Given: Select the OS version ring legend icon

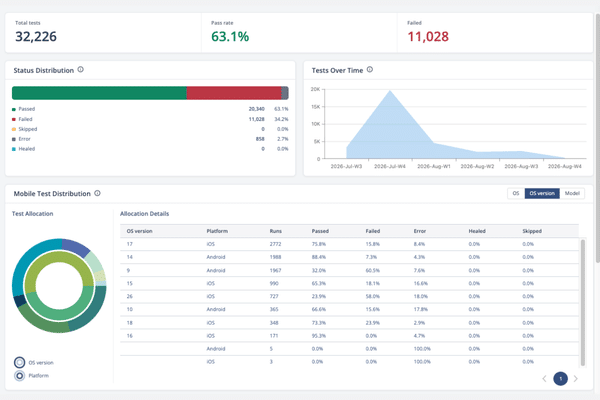Looking at the screenshot, I should tap(20, 362).
